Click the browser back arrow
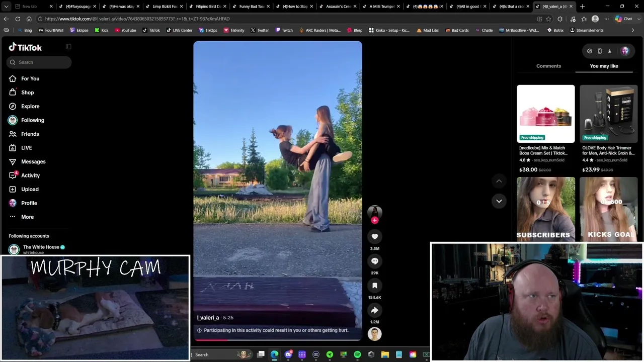Image resolution: width=644 pixels, height=362 pixels. (x=6, y=19)
